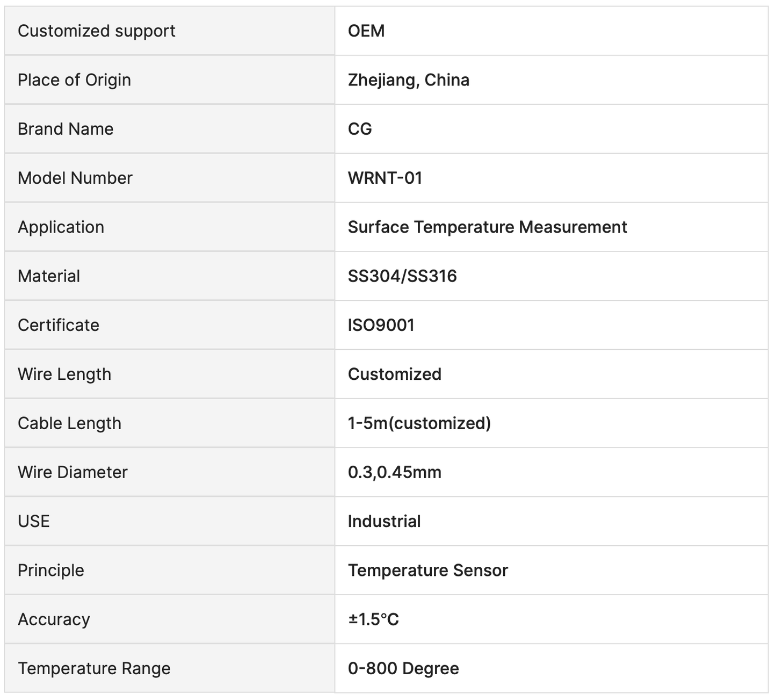Select the "OEM" value cell
The width and height of the screenshot is (776, 700).
coord(366,31)
